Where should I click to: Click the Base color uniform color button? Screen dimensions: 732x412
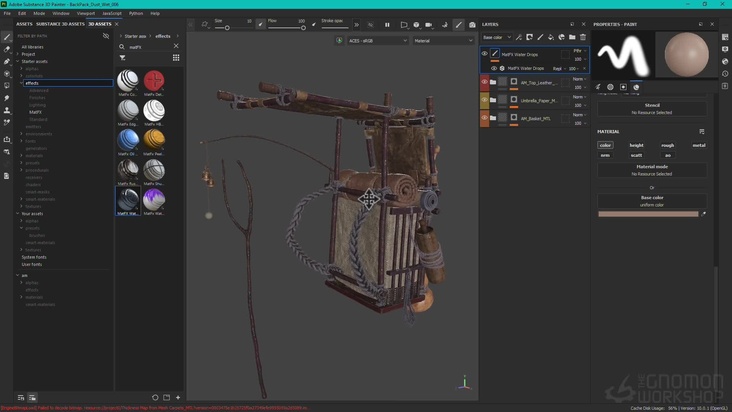click(652, 201)
